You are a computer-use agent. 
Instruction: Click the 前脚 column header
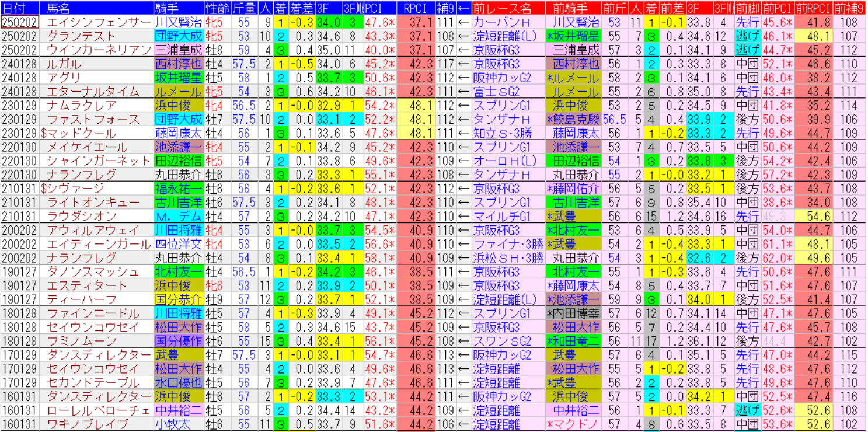pos(748,8)
